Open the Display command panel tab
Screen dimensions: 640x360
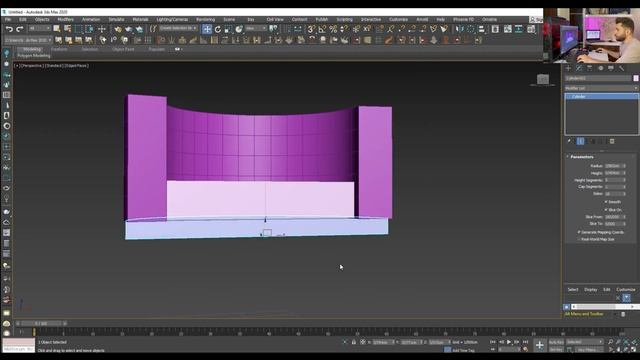click(611, 68)
